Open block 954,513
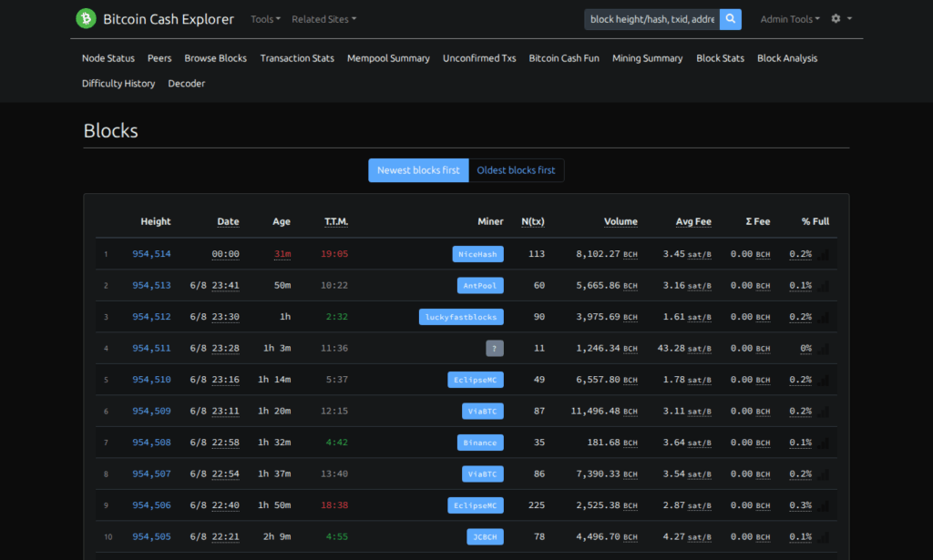Screen dimensions: 933x560 151,285
